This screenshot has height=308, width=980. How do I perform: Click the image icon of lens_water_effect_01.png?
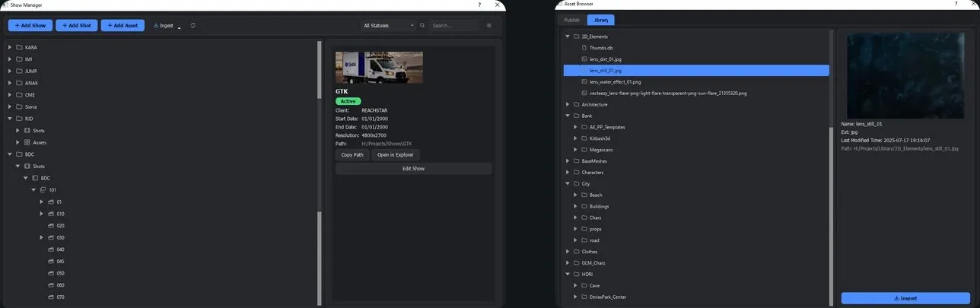coord(584,81)
